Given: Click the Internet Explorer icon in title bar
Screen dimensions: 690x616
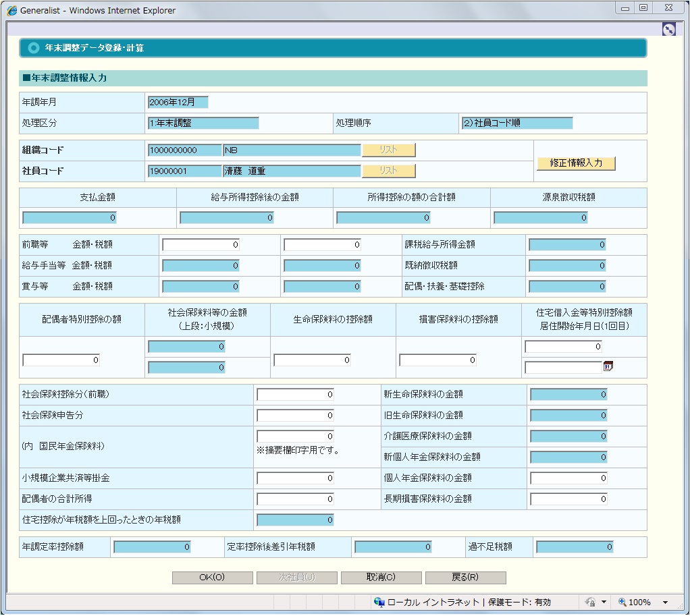Looking at the screenshot, I should (11, 10).
